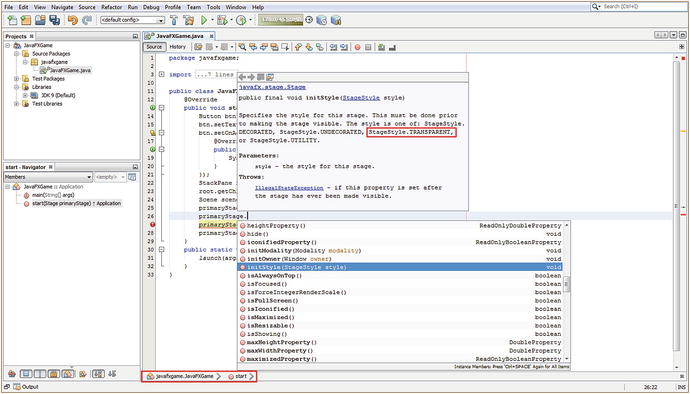Click the Shift Line Left icon in editor toolbar
690x394 pixels.
click(x=334, y=47)
